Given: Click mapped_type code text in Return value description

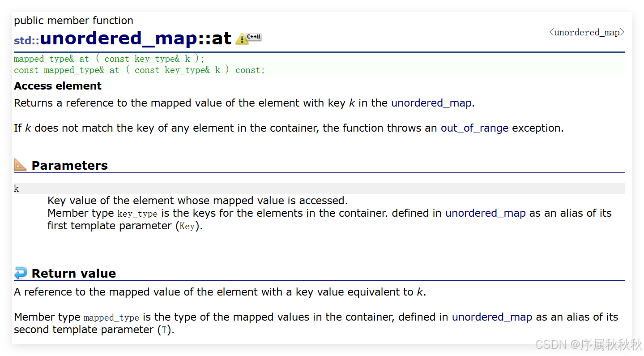Looking at the screenshot, I should [111, 317].
